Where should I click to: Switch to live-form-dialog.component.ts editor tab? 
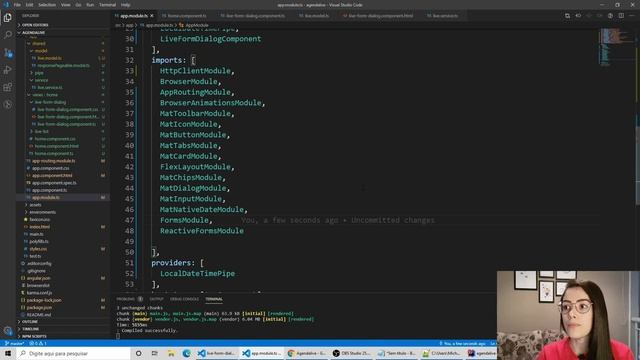tap(255, 16)
